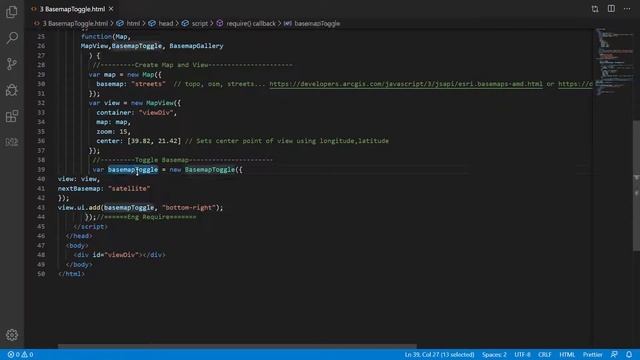This screenshot has height=360, width=640.
Task: Click the <body> tag on line 47
Action: click(x=77, y=246)
